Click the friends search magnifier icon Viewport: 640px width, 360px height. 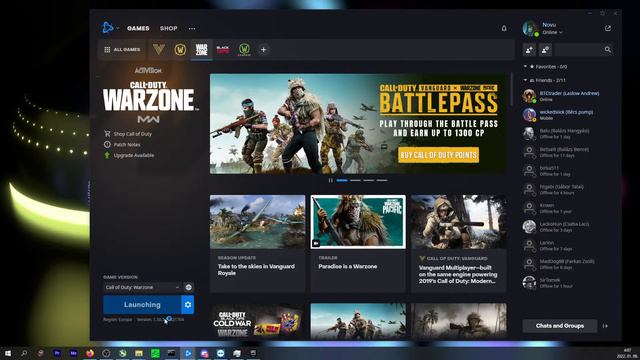[x=608, y=49]
